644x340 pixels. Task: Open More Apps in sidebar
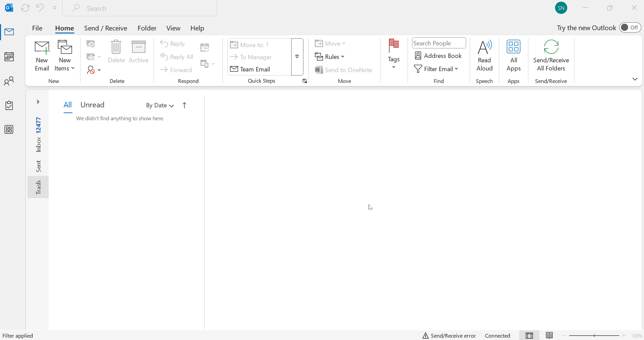[x=9, y=130]
